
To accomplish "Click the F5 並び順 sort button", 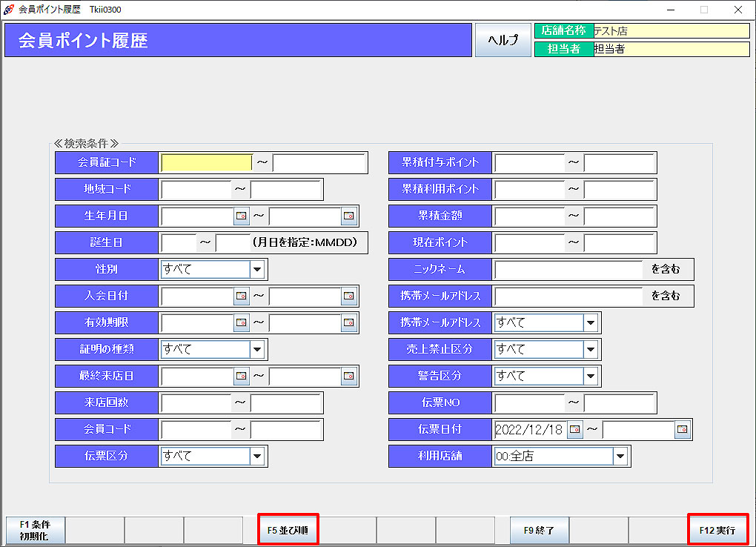I will click(x=288, y=530).
